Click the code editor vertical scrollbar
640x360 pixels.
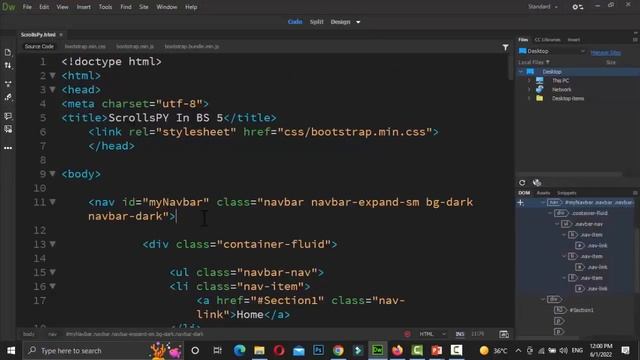tap(511, 67)
